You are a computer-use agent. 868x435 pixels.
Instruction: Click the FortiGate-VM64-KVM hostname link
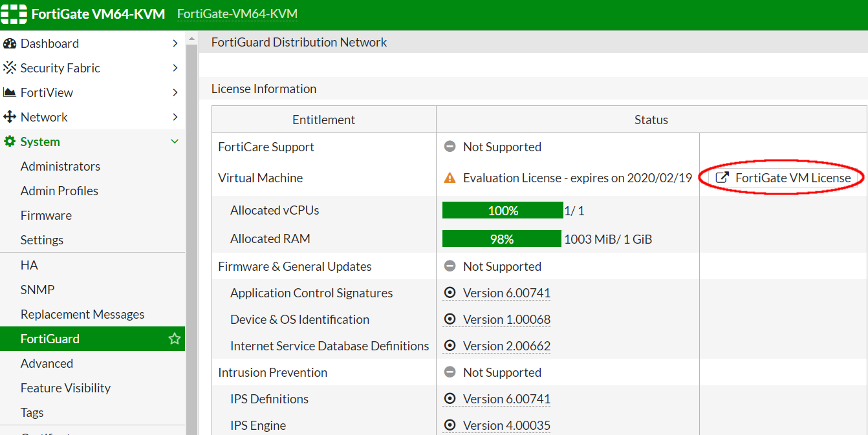237,14
